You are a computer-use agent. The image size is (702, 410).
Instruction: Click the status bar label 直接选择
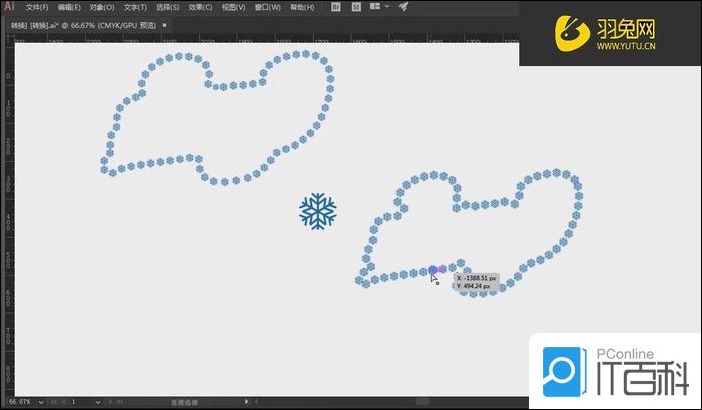[x=184, y=402]
